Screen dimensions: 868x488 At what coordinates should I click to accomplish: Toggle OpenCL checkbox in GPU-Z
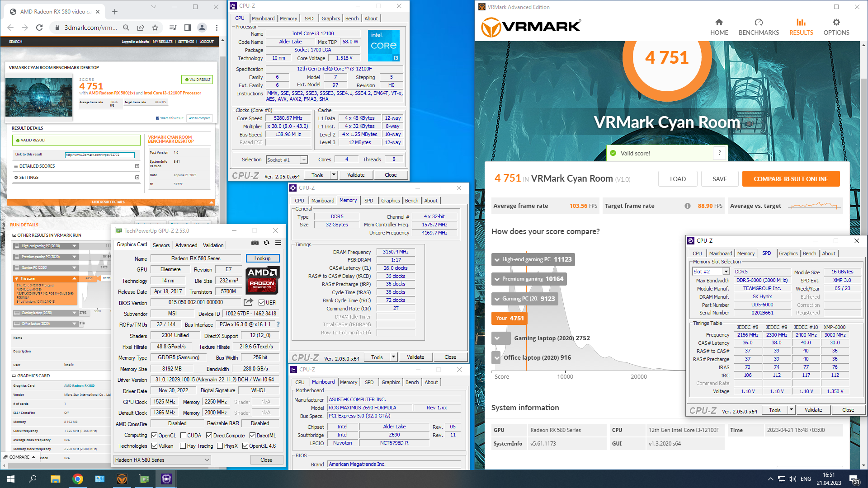155,436
